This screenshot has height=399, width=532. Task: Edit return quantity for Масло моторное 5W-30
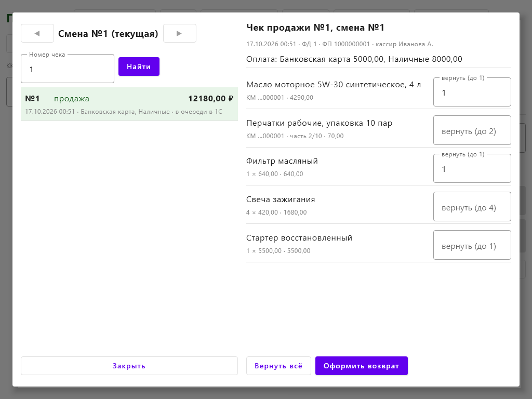[472, 92]
